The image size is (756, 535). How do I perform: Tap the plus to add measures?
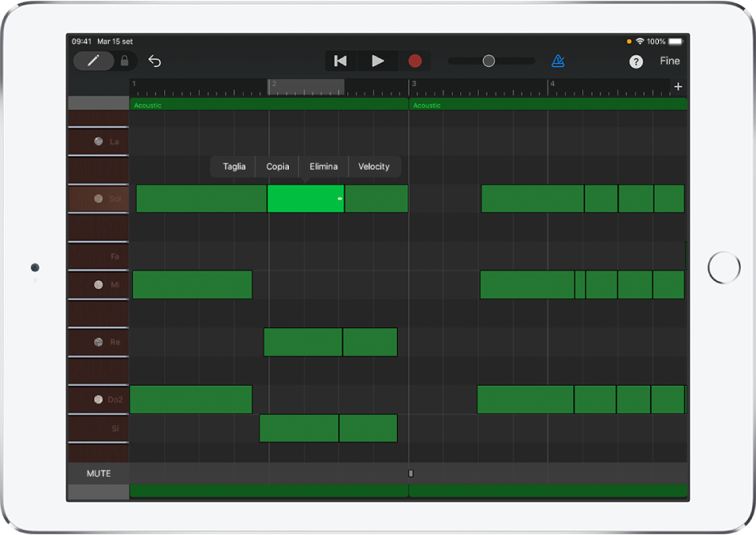(678, 86)
